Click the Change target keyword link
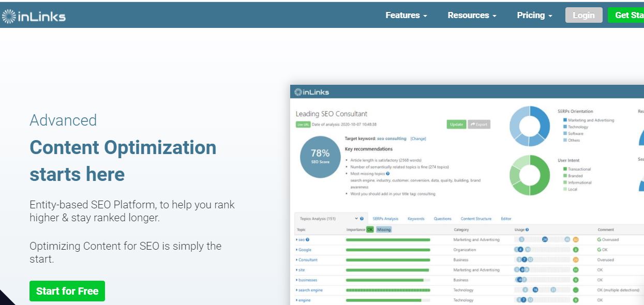This screenshot has height=305, width=644. (418, 139)
